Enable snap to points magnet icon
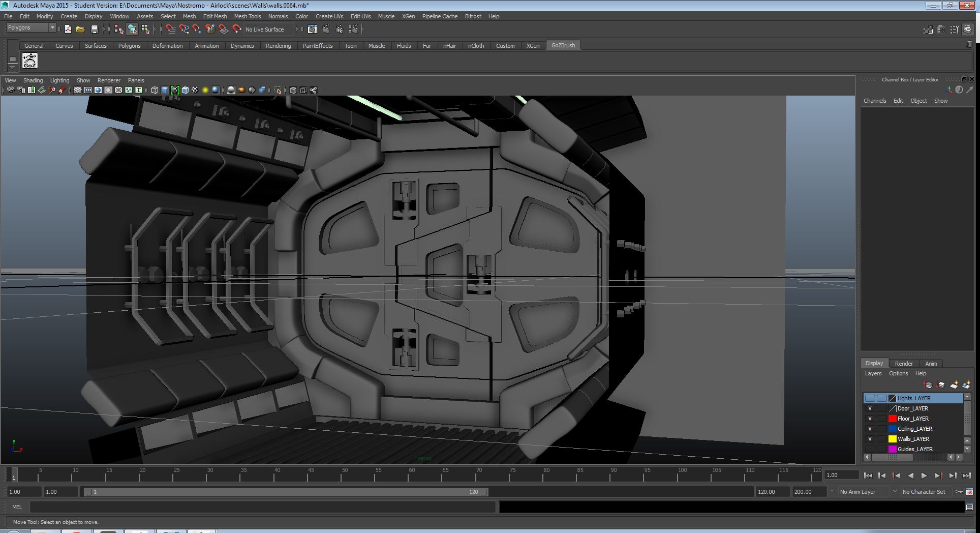The width and height of the screenshot is (980, 533). [197, 29]
